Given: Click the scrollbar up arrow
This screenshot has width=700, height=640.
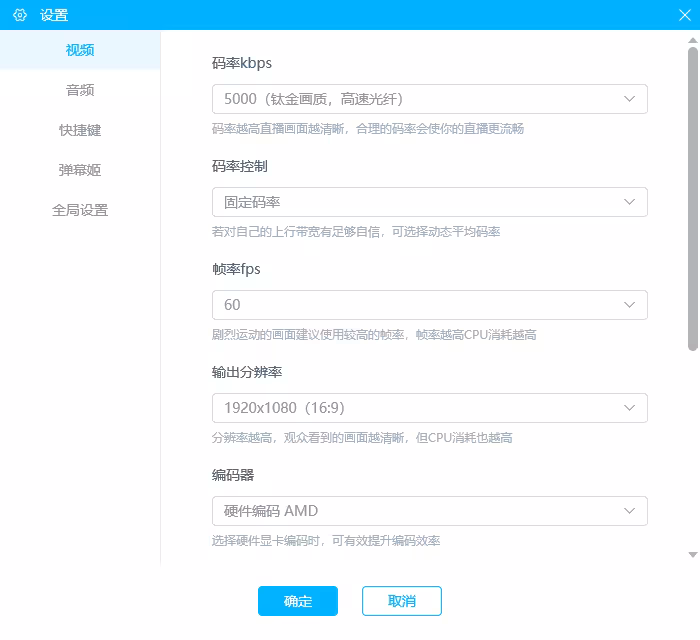Looking at the screenshot, I should click(692, 41).
